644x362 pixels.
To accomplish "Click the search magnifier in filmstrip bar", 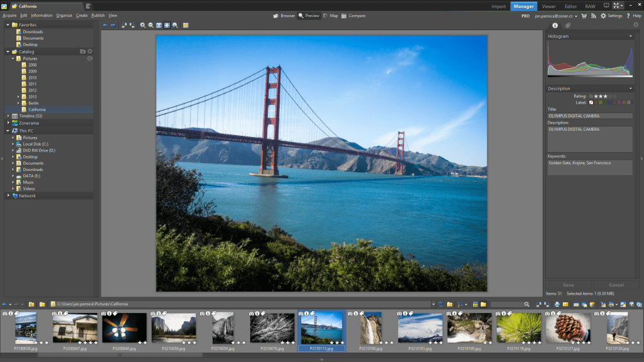I will (x=526, y=304).
